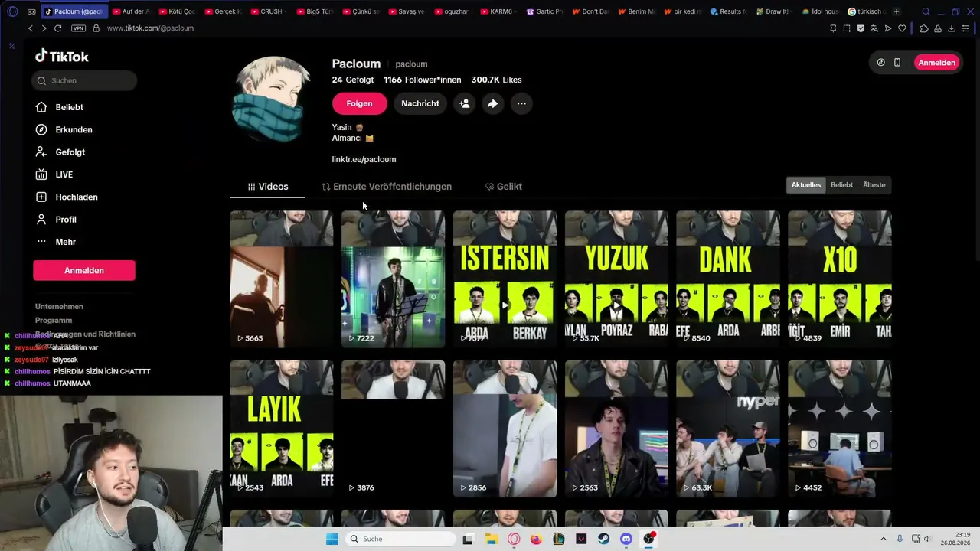The image size is (980, 551).
Task: Sort videos by Älteste
Action: pos(874,184)
